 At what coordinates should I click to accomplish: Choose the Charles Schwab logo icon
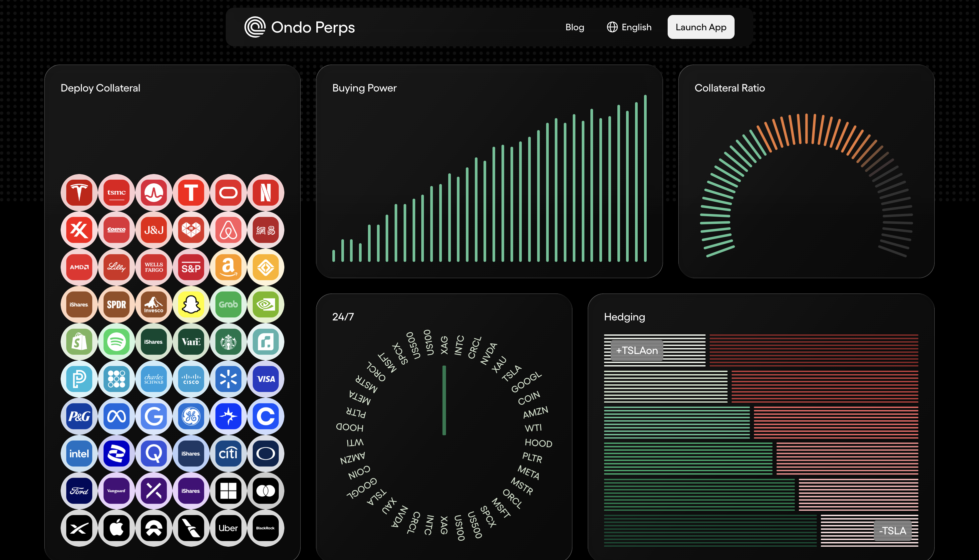click(x=154, y=379)
